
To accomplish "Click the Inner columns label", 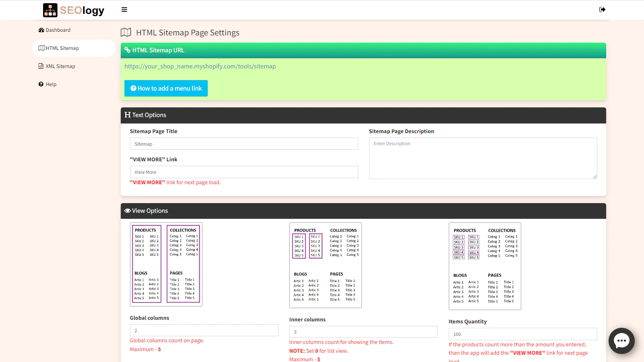I will point(308,319).
